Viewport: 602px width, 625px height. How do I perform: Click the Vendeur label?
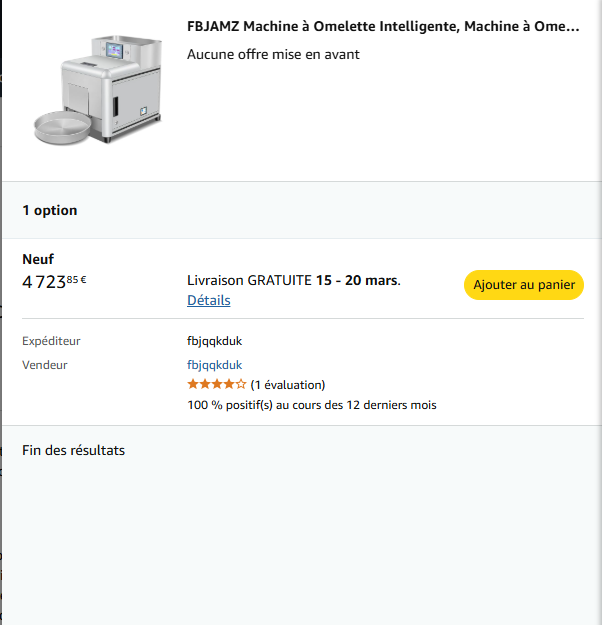tap(45, 365)
